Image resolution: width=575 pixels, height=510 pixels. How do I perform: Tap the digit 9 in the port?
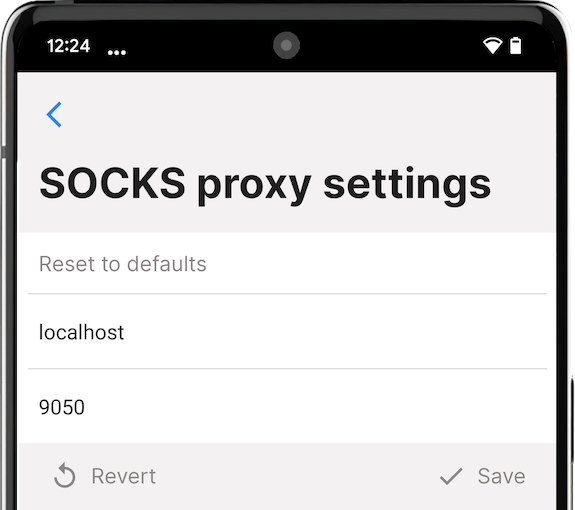(x=44, y=407)
